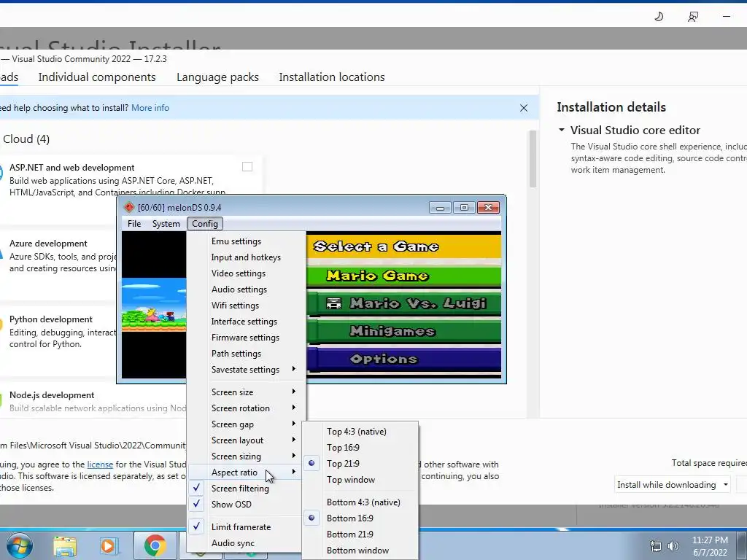Choose Options in game menu
Screen dimensions: 747x560
[404, 359]
